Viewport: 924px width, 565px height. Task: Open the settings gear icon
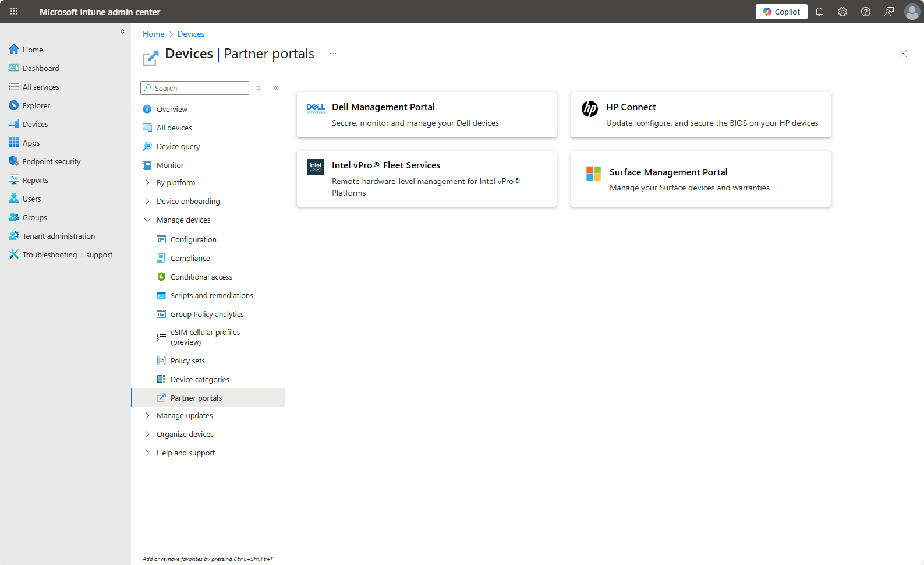click(842, 12)
